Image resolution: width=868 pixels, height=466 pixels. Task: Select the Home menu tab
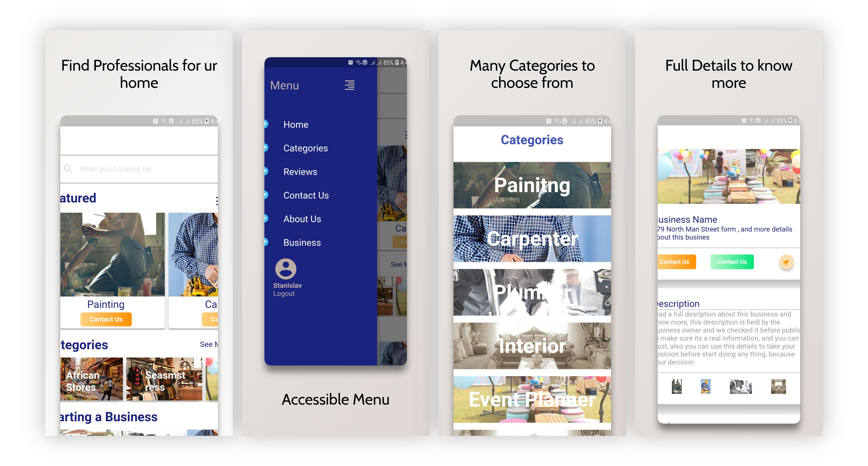tap(295, 124)
